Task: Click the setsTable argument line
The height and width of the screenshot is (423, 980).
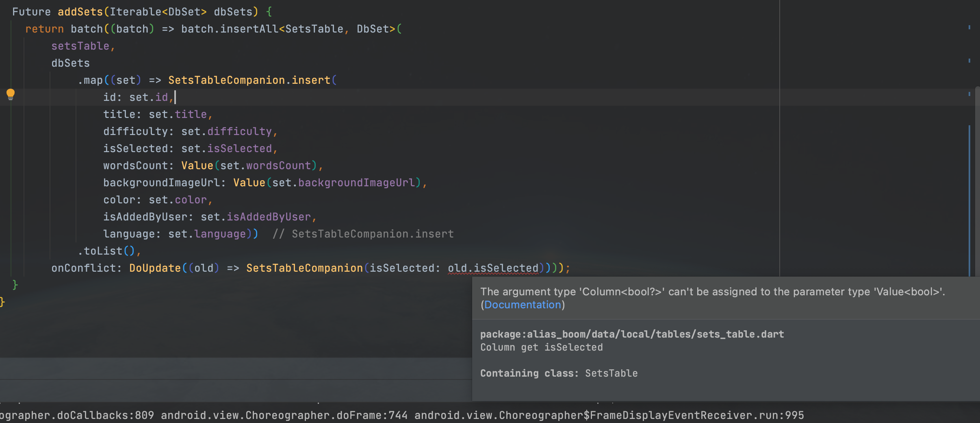Action: tap(80, 46)
